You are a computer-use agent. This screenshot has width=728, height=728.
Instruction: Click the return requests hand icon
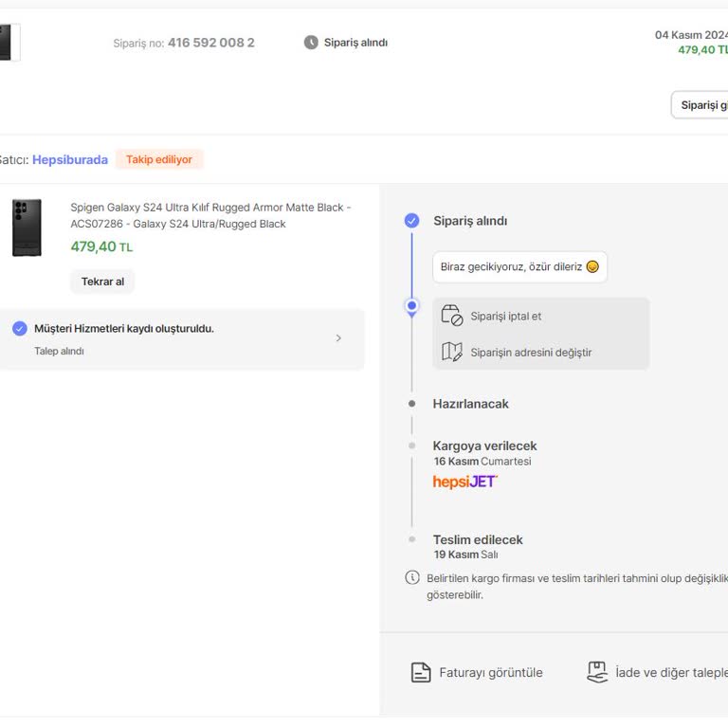597,672
